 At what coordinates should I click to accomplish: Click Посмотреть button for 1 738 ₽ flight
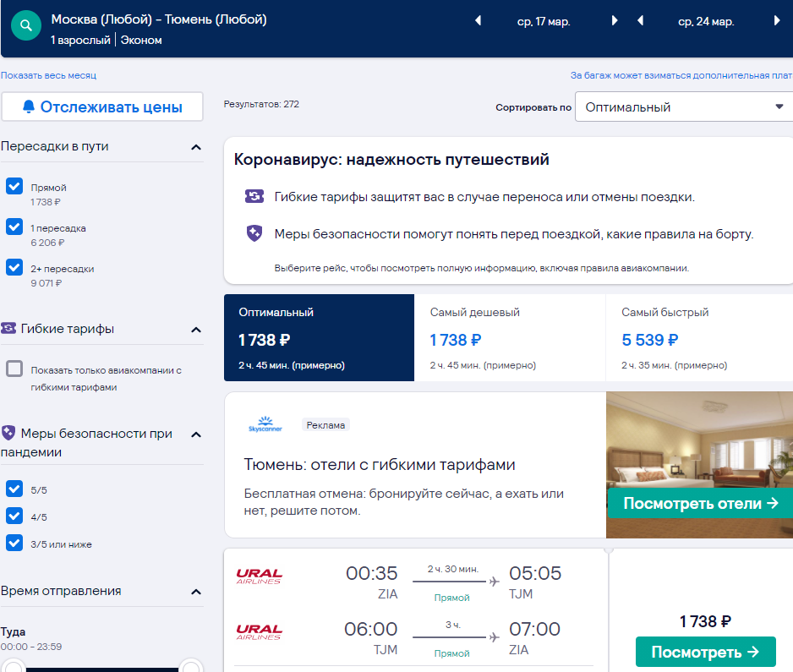pos(706,652)
